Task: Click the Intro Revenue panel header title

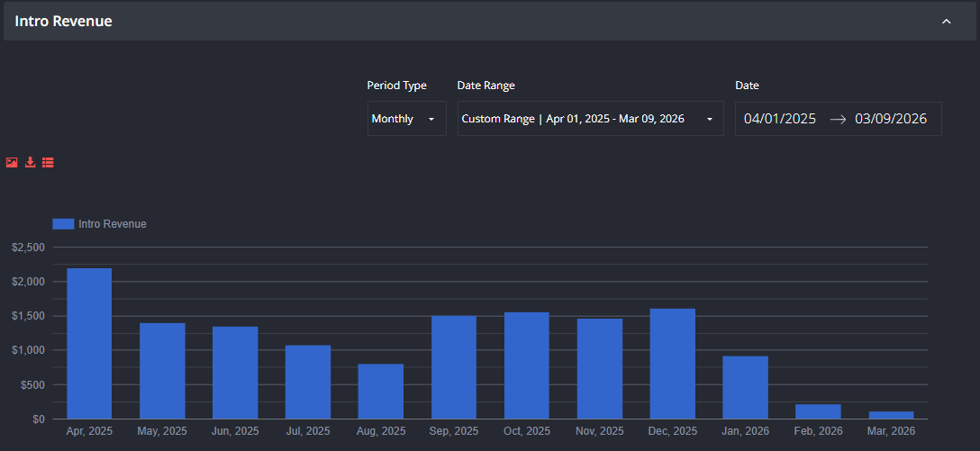Action: point(63,22)
